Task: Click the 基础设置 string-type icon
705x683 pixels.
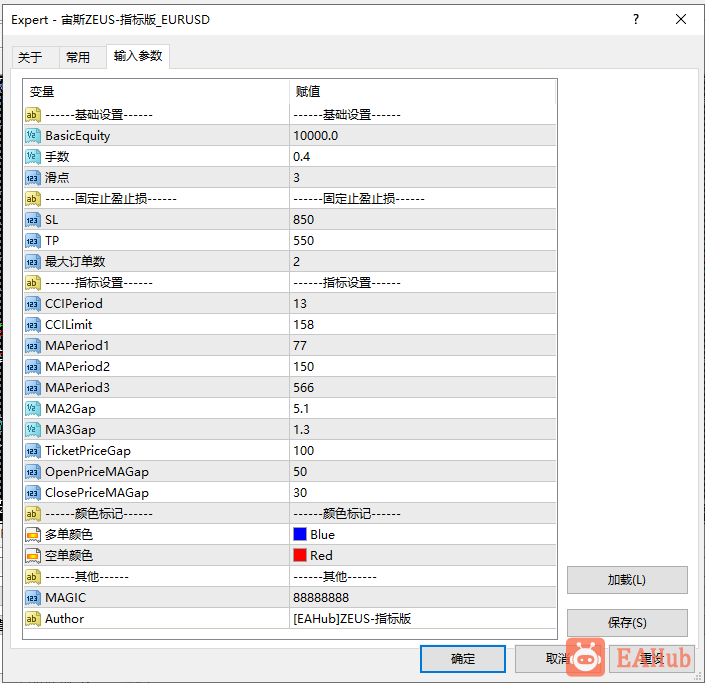Action: click(33, 115)
